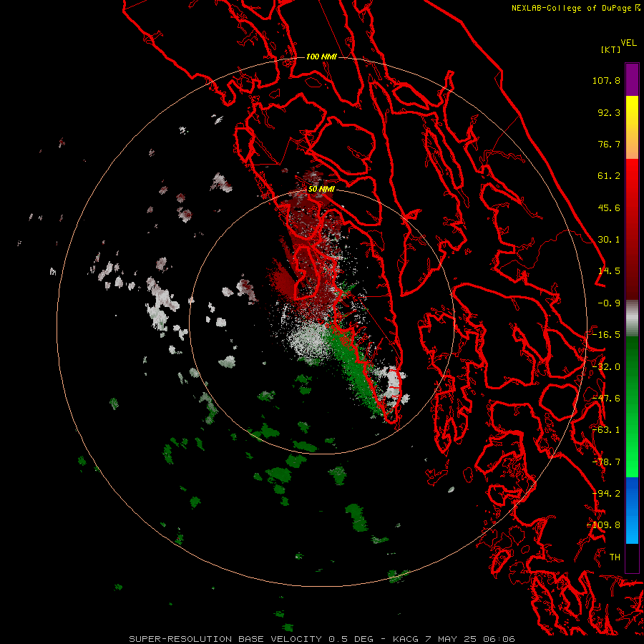Click the TH threshold legend label
Screen dimensions: 644x644
click(x=615, y=557)
